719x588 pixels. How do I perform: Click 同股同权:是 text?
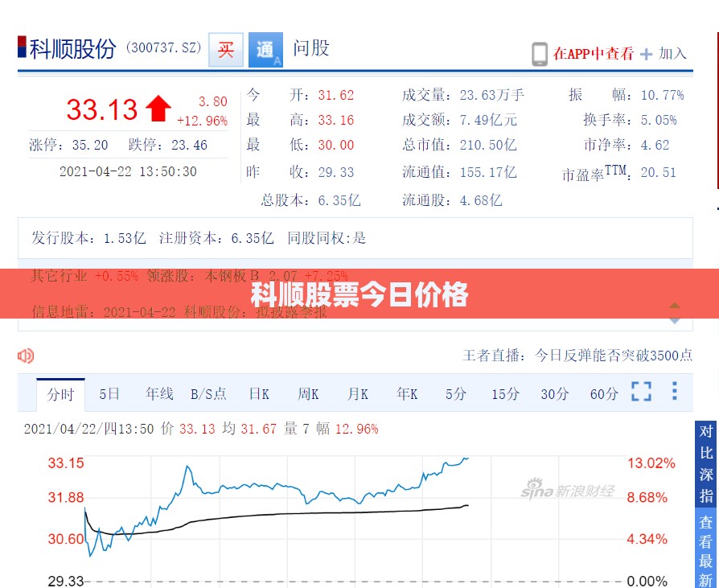click(327, 238)
